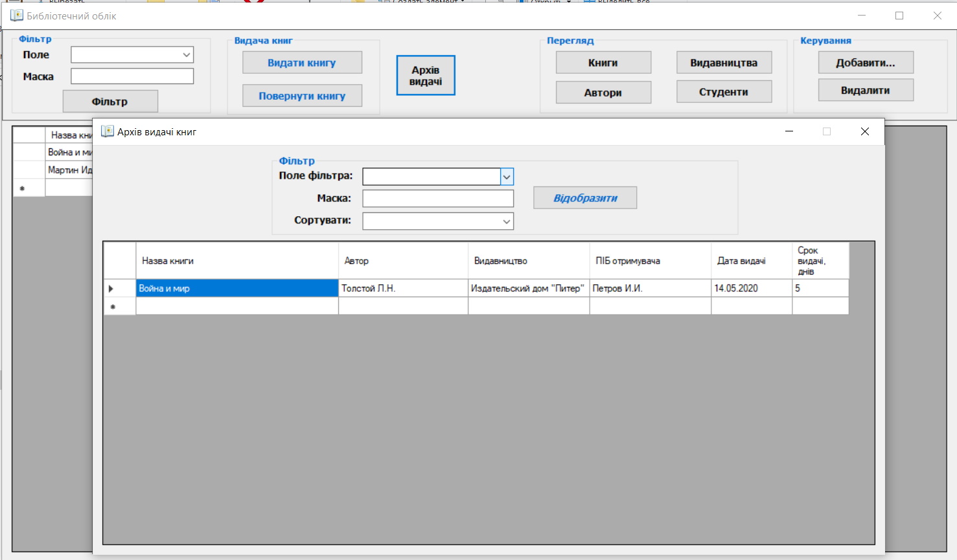
Task: Click the Бібліотечний облік window book icon
Action: pos(17,16)
